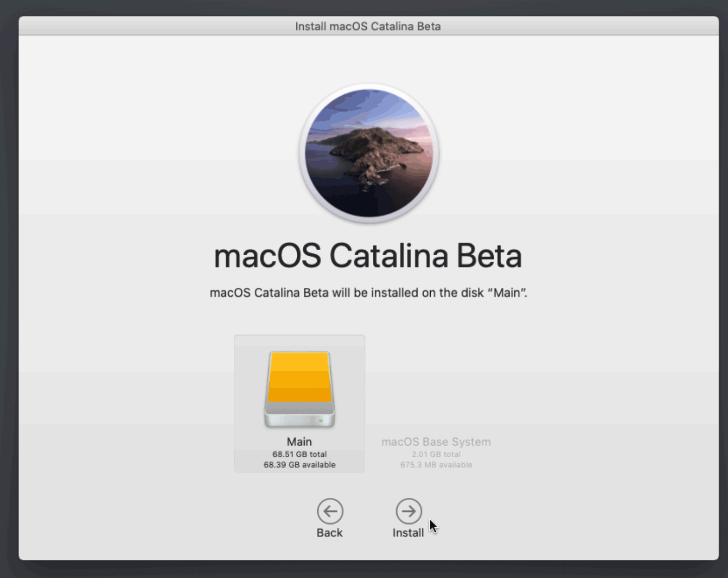The image size is (728, 578).
Task: Click the Back arrow icon
Action: (330, 512)
